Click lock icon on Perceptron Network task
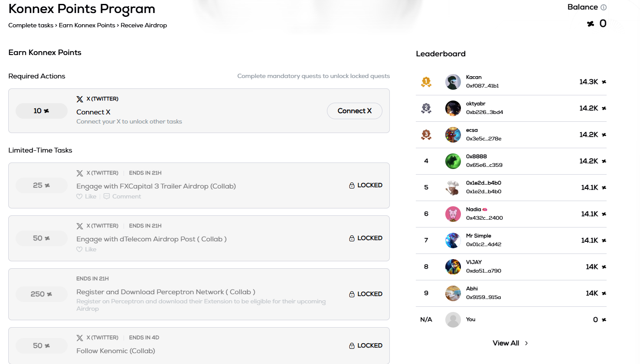 click(352, 294)
